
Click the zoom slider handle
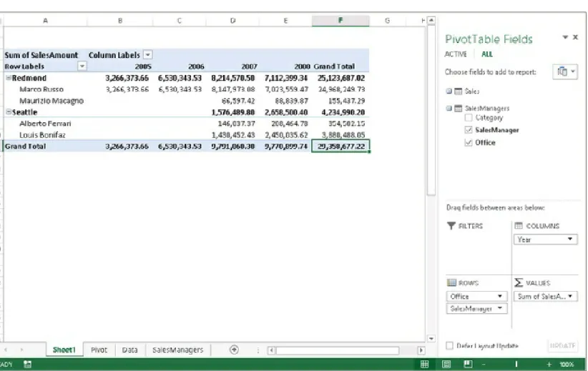coord(516,364)
